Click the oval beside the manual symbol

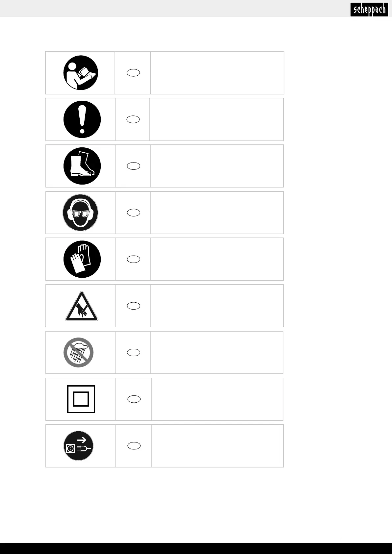133,73
